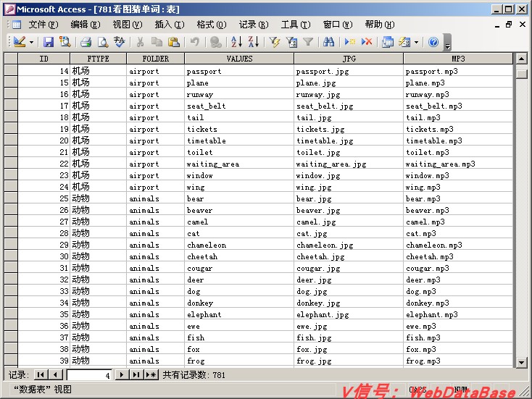Select the VALUES column header
Viewport: 532px width, 399px height.
coord(239,59)
